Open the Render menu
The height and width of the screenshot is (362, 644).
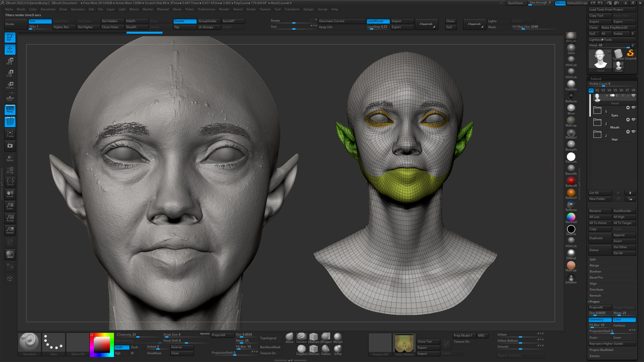pyautogui.click(x=224, y=9)
